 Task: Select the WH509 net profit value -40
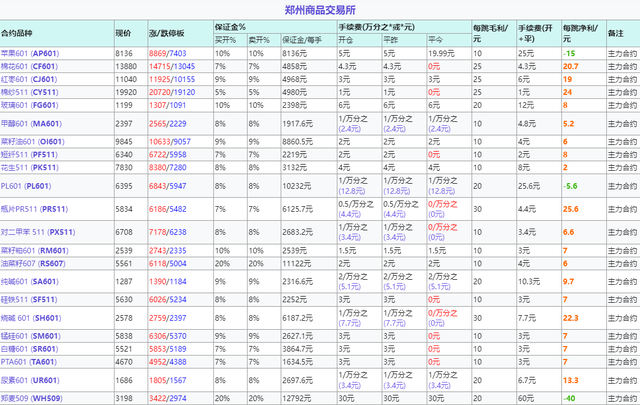(x=569, y=398)
